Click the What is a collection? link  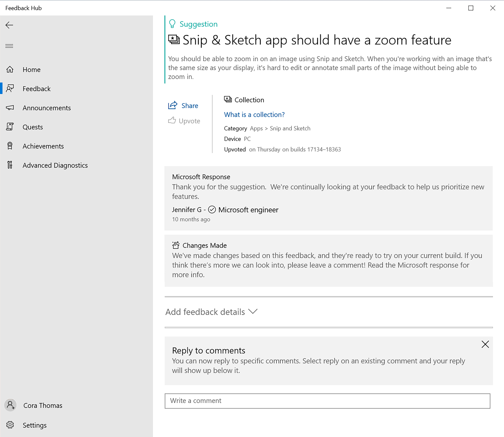[x=254, y=114]
